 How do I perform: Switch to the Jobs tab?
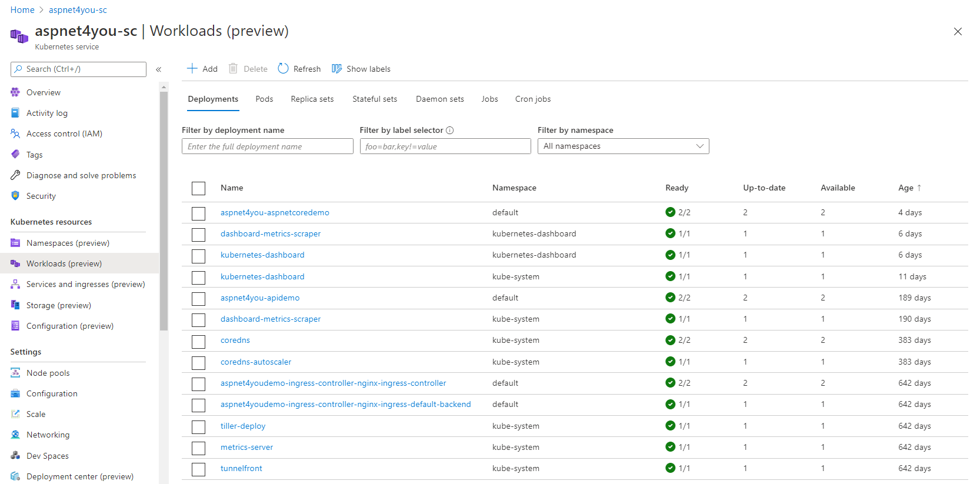(x=489, y=99)
